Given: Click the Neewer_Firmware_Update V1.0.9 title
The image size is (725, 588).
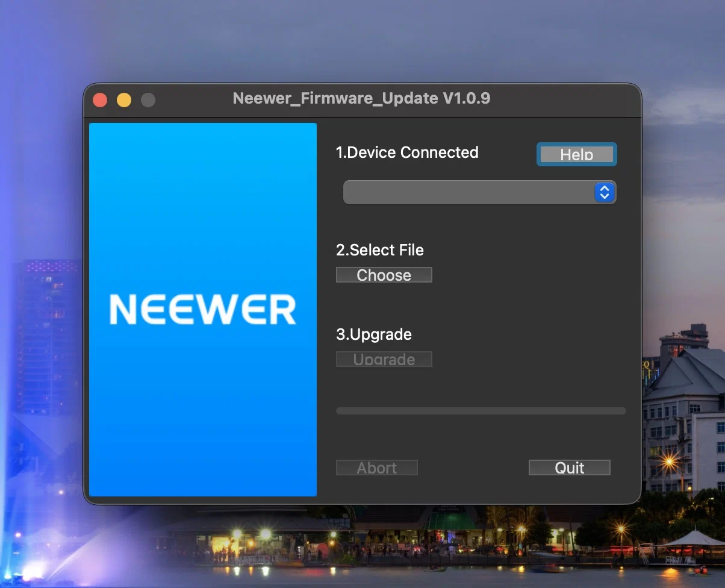Looking at the screenshot, I should pos(361,98).
